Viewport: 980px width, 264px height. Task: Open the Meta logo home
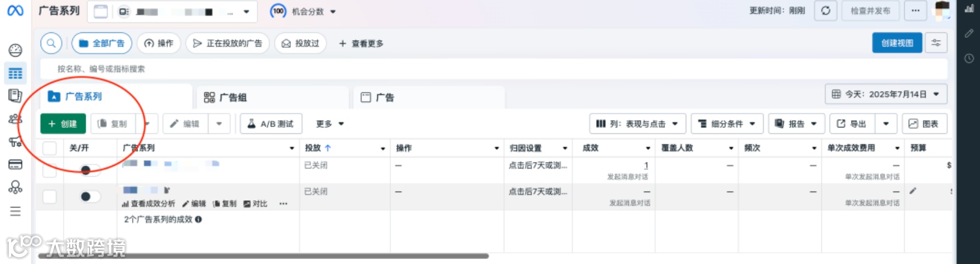point(15,10)
